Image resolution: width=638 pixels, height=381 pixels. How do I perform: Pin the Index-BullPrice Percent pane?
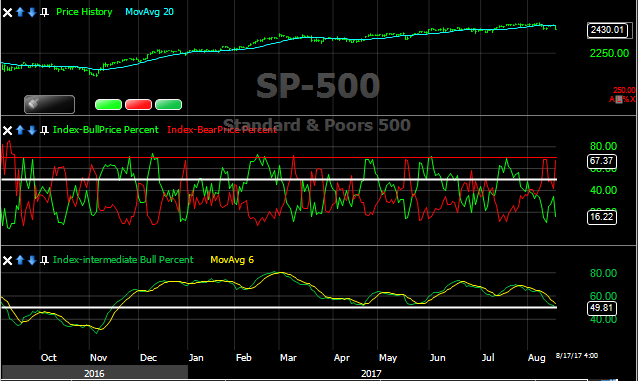(x=44, y=130)
